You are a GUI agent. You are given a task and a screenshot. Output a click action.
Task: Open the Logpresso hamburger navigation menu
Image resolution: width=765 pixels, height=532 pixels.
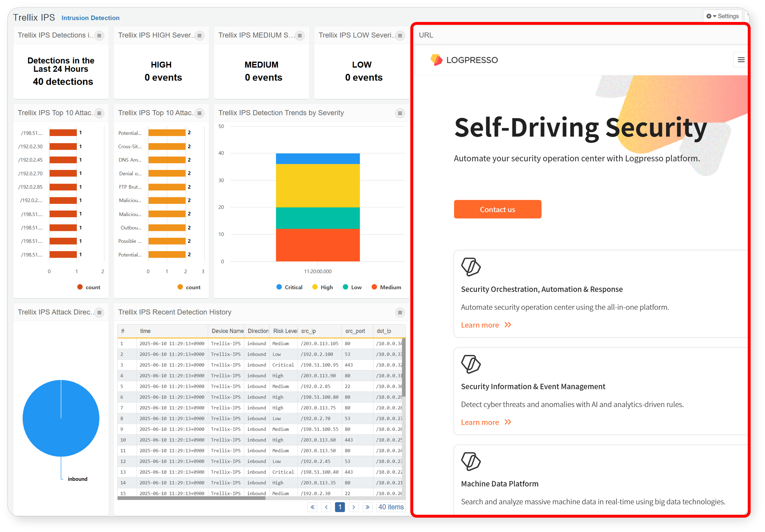coord(741,60)
